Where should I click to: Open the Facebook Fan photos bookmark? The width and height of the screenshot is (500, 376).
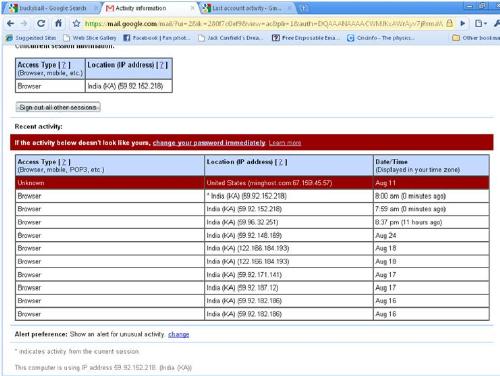(157, 38)
